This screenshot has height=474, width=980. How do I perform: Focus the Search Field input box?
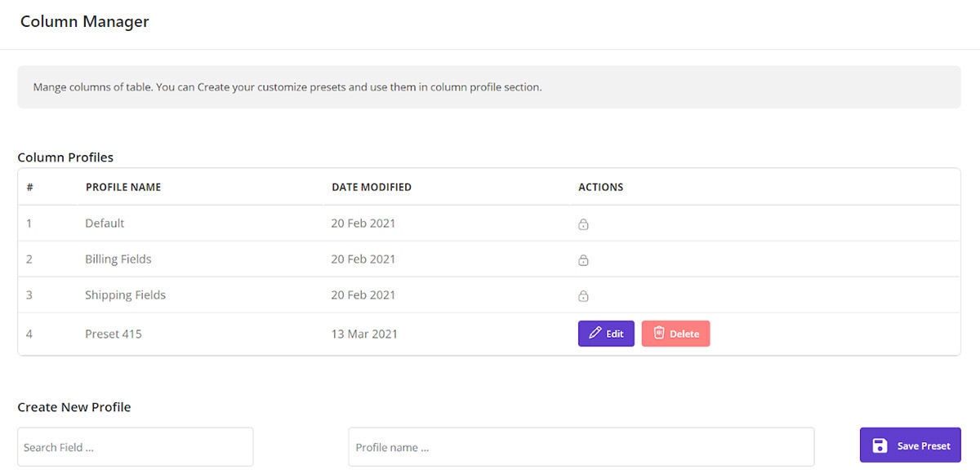[135, 447]
